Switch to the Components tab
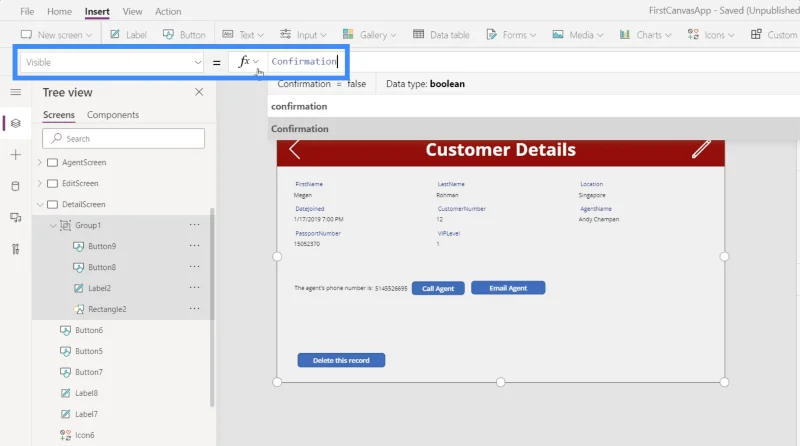Viewport: 800px width, 446px height. (113, 115)
